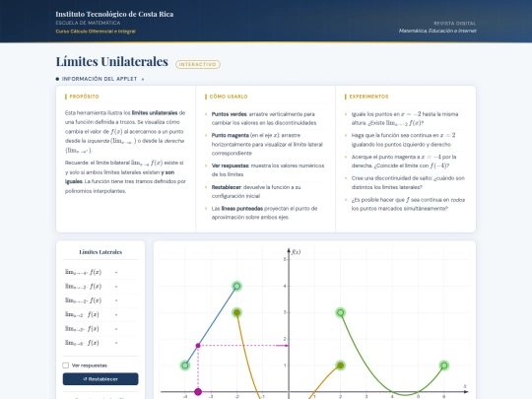Click the 'Acerque el punto magenta' experiment

(405, 162)
